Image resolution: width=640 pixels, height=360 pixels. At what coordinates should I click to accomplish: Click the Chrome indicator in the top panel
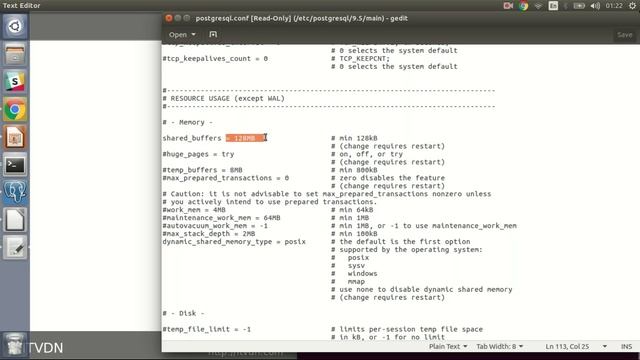523,6
